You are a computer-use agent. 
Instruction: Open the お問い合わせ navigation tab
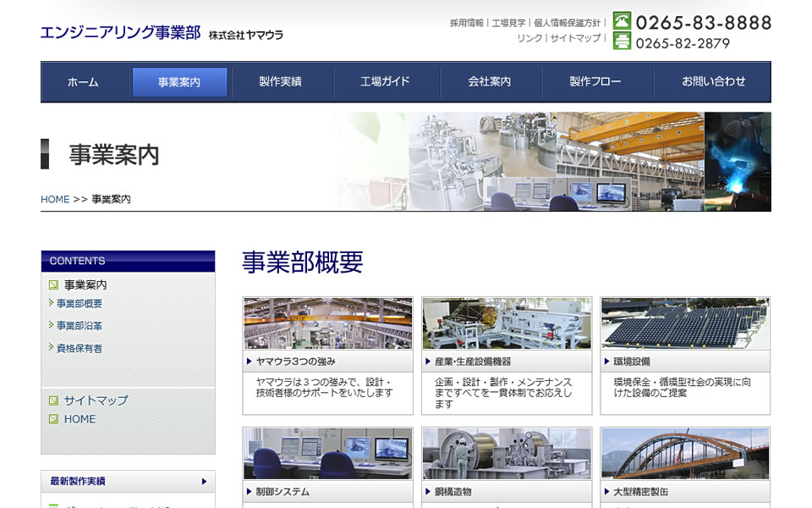coord(714,82)
